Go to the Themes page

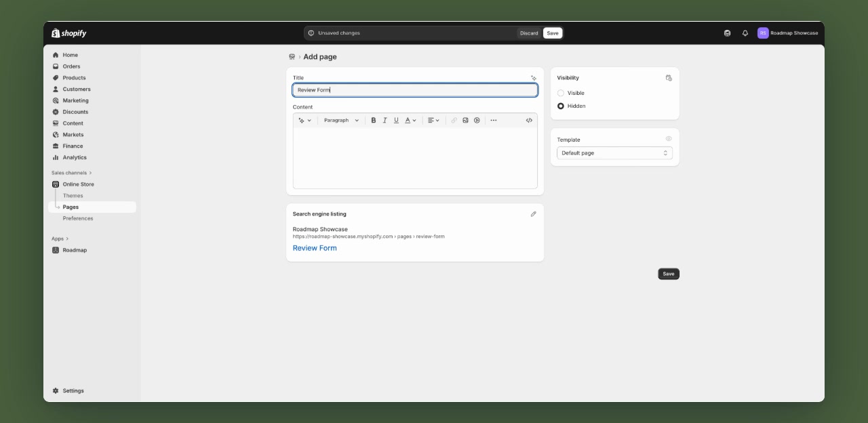73,195
